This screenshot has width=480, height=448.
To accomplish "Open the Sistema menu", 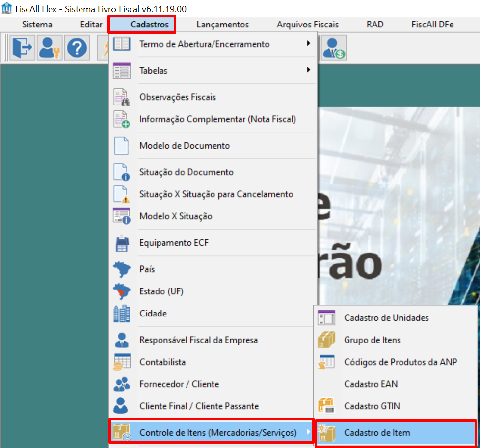I will click(x=37, y=25).
